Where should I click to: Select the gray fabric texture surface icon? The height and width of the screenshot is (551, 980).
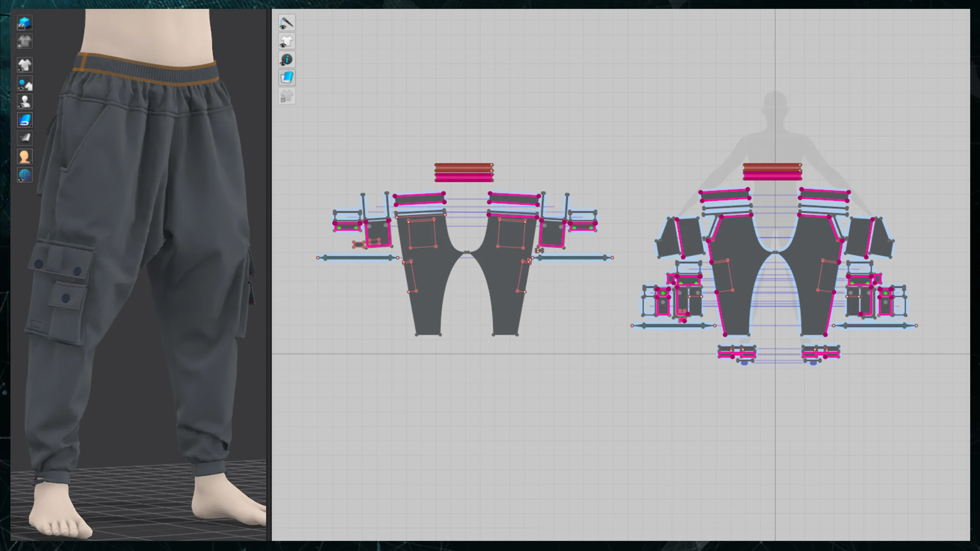[25, 138]
